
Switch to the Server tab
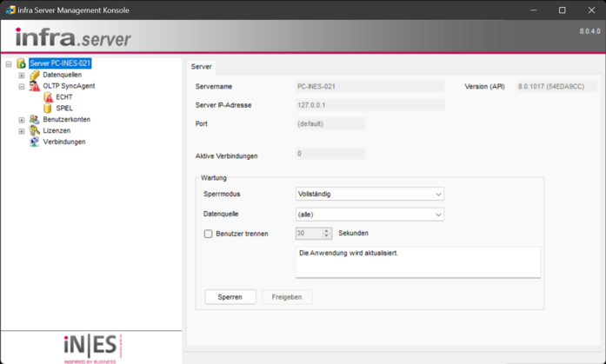click(x=201, y=67)
